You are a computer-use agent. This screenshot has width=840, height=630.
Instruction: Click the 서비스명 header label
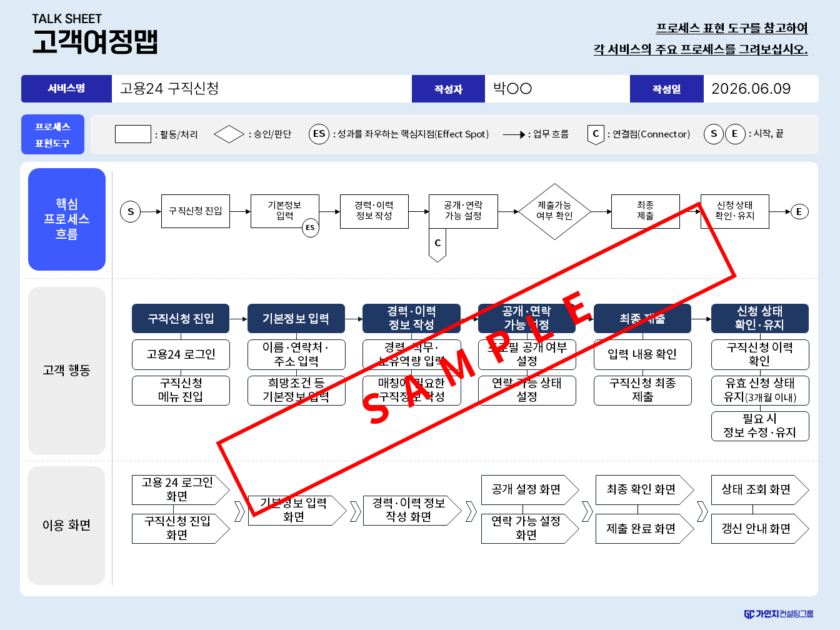click(66, 89)
